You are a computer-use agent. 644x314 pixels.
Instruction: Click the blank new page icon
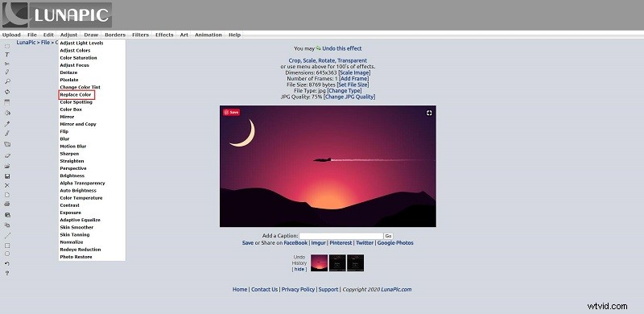7,195
